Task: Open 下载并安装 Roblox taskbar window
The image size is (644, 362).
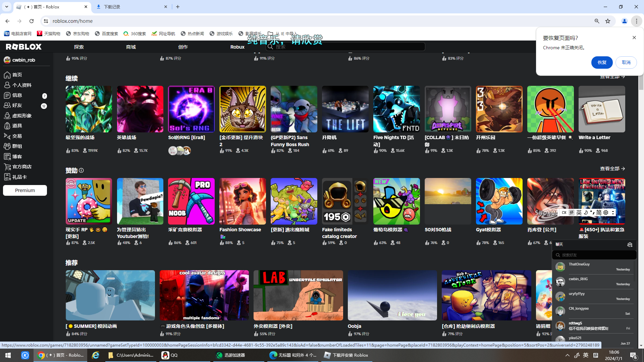Action: 346,355
